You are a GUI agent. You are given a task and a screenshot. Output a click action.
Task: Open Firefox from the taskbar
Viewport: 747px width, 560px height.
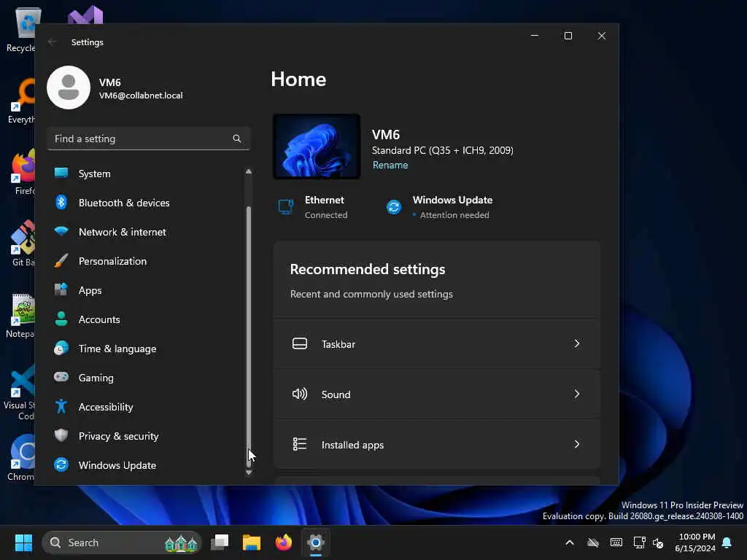pyautogui.click(x=284, y=542)
